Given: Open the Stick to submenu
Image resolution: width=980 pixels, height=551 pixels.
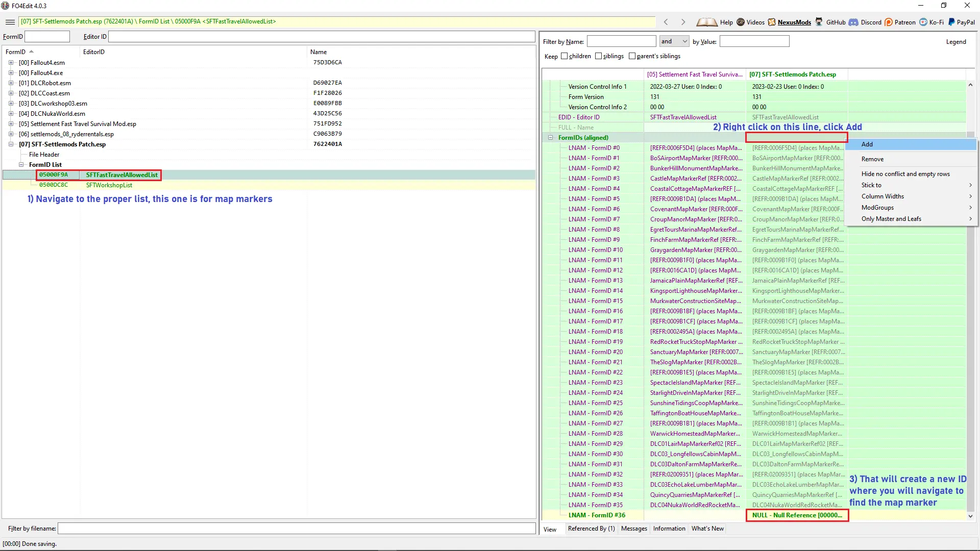Looking at the screenshot, I should click(911, 185).
